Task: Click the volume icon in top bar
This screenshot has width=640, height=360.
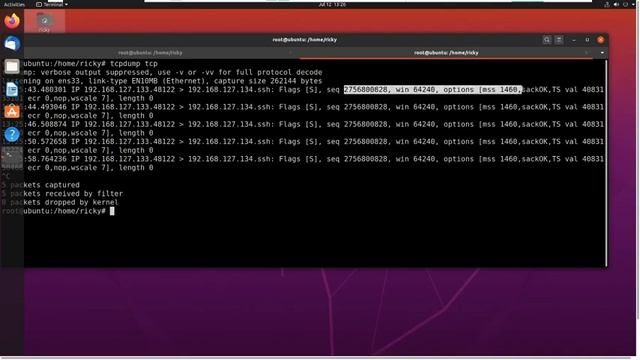Action: click(x=616, y=4)
